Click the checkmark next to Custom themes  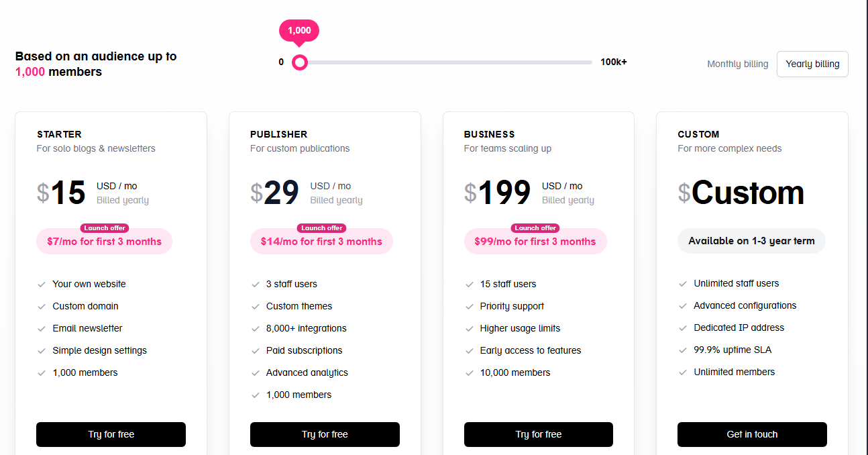[x=256, y=306]
